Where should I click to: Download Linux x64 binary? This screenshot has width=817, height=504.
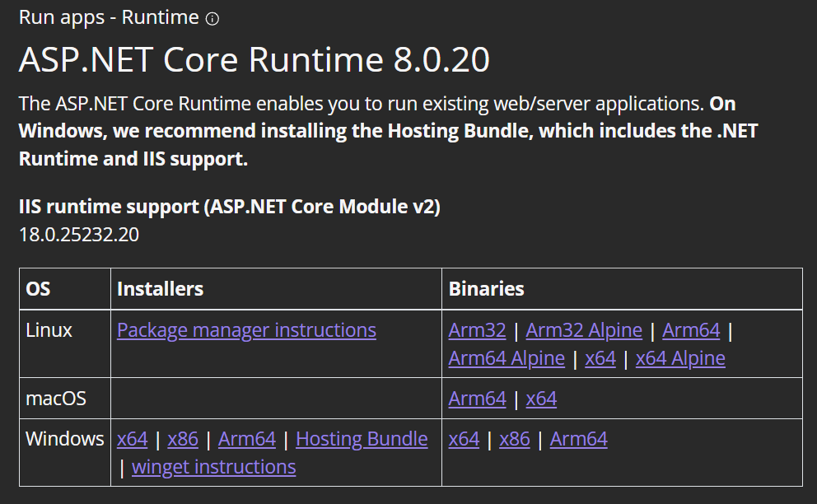600,358
